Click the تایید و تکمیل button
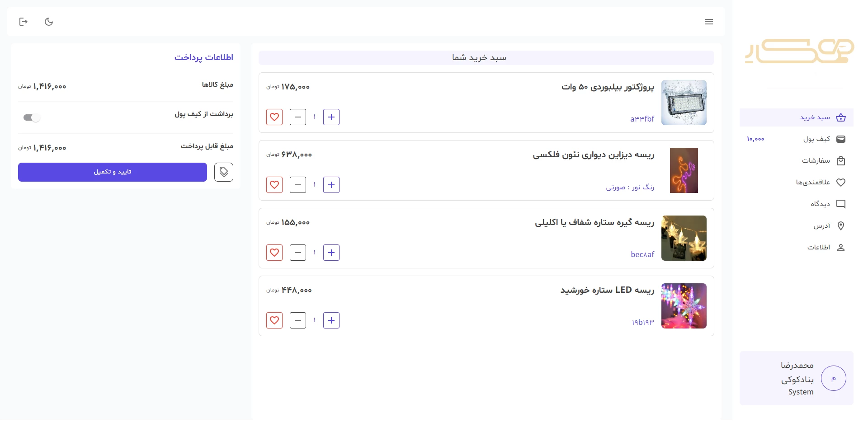This screenshot has height=427, width=868. 113,172
